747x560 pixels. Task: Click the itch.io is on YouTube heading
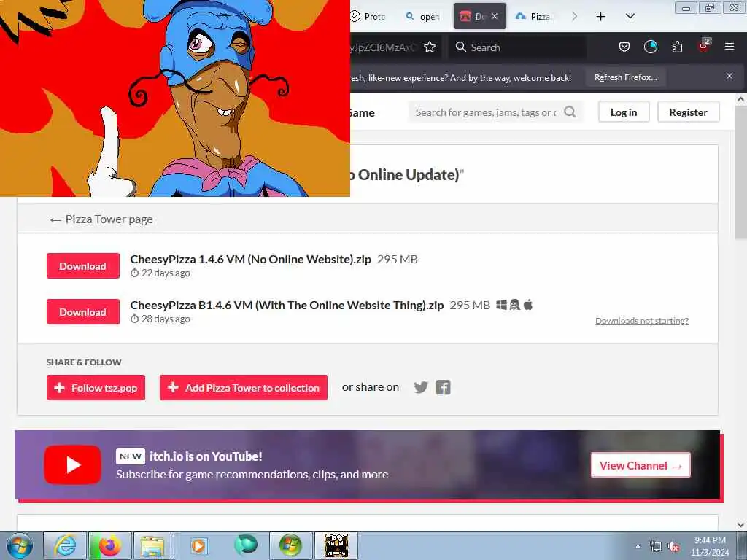pyautogui.click(x=206, y=456)
